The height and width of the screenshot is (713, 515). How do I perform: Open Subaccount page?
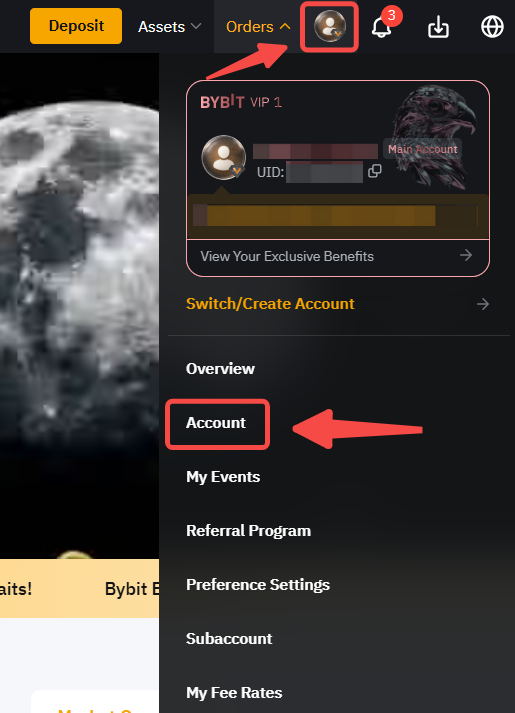click(x=229, y=638)
